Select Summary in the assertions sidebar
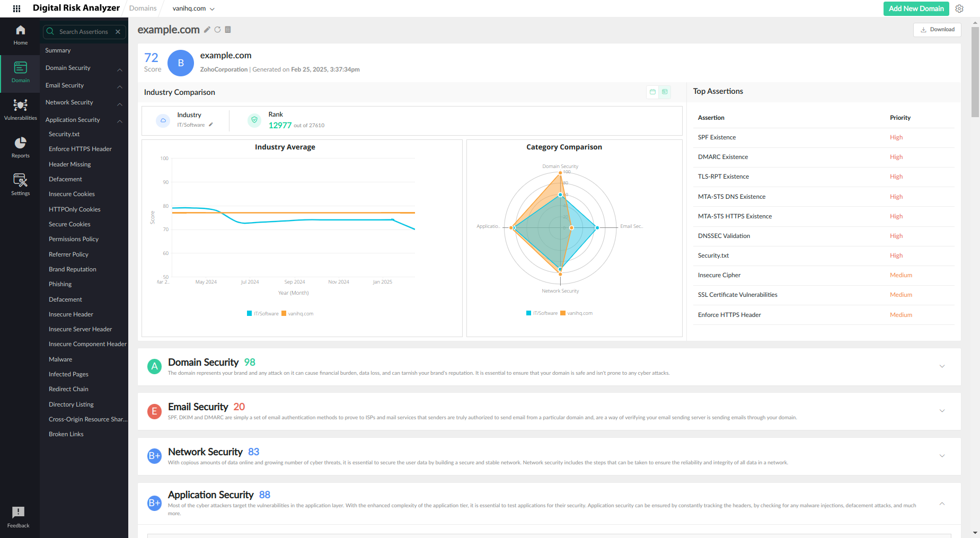This screenshot has height=538, width=980. pos(58,50)
